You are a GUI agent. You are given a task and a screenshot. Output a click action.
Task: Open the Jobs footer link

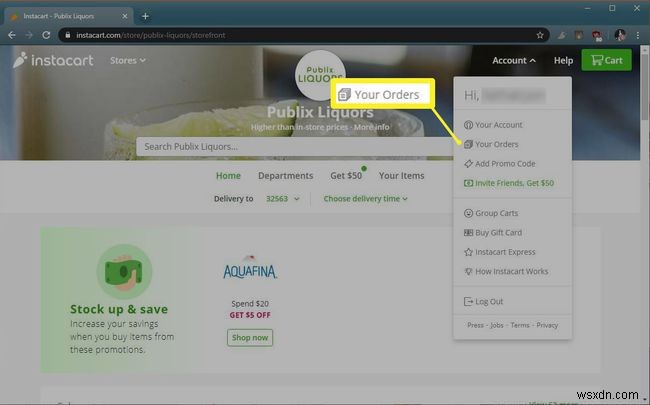point(497,325)
